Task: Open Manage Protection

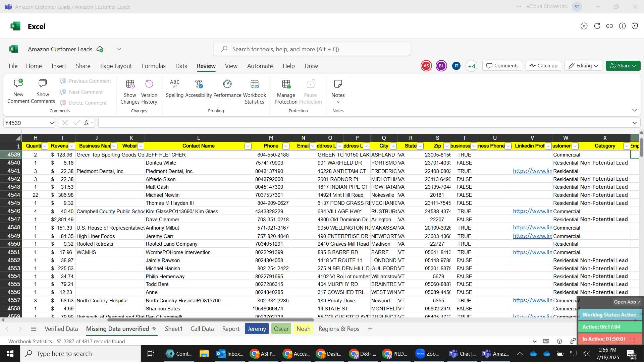Action: (x=286, y=92)
